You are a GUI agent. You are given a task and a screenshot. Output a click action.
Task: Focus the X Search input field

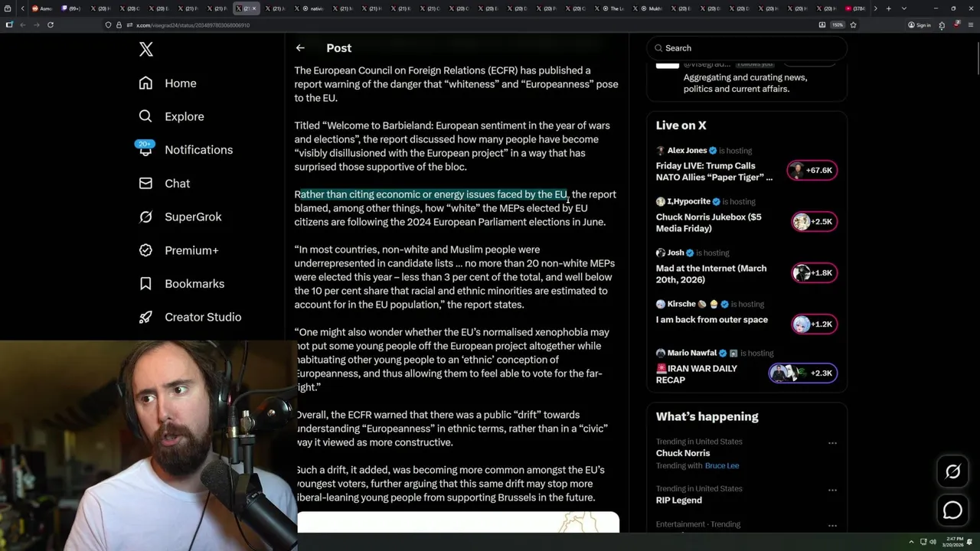(x=747, y=48)
